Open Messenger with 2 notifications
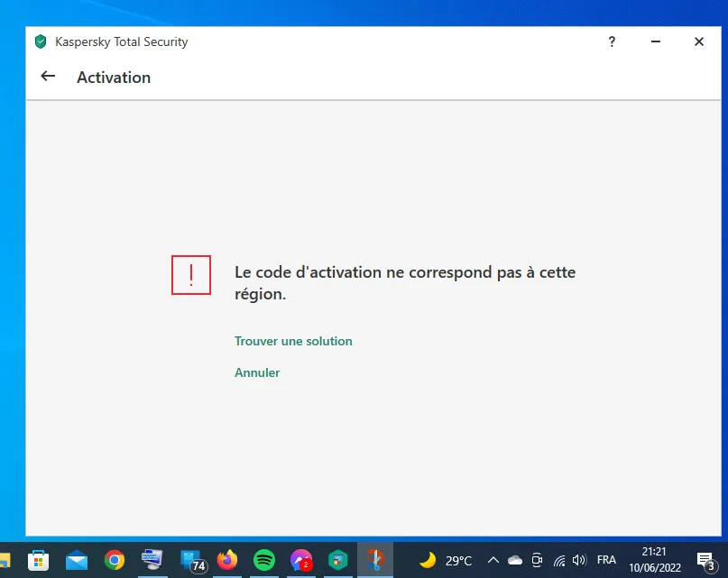728x578 pixels. (x=301, y=560)
